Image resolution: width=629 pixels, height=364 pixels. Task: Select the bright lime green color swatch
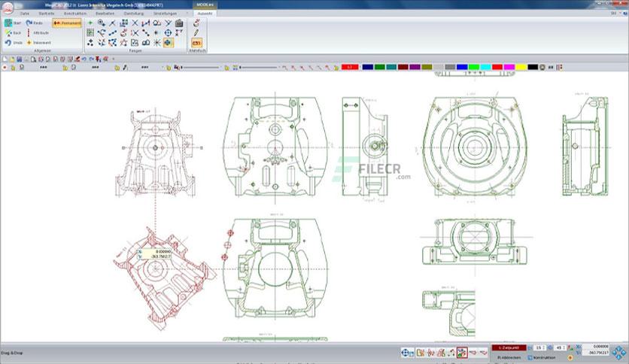pyautogui.click(x=474, y=67)
